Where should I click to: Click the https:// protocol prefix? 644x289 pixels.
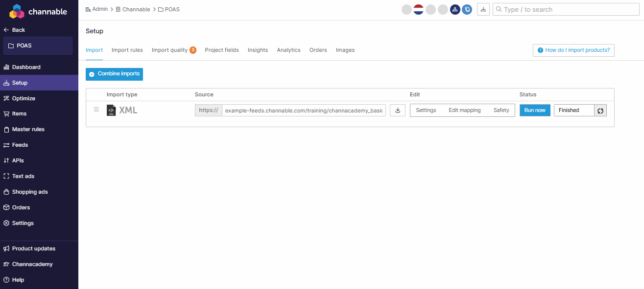click(209, 110)
